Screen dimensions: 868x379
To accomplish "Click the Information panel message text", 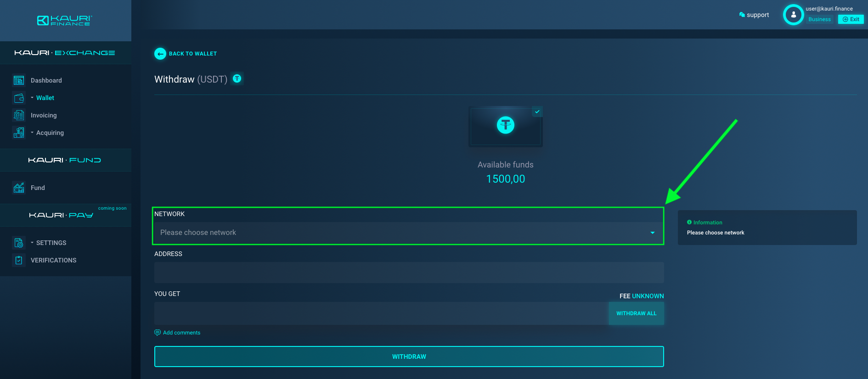I will (716, 233).
